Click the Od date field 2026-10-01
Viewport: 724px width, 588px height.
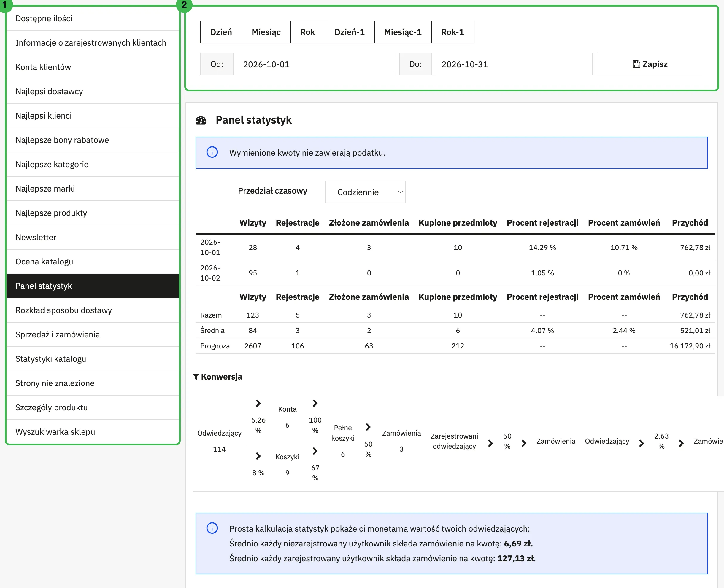(314, 64)
